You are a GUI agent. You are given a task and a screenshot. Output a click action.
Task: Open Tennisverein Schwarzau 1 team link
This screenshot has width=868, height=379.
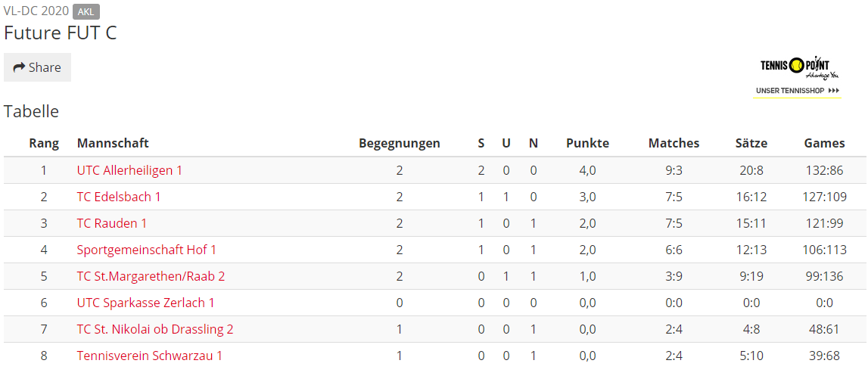coord(150,356)
